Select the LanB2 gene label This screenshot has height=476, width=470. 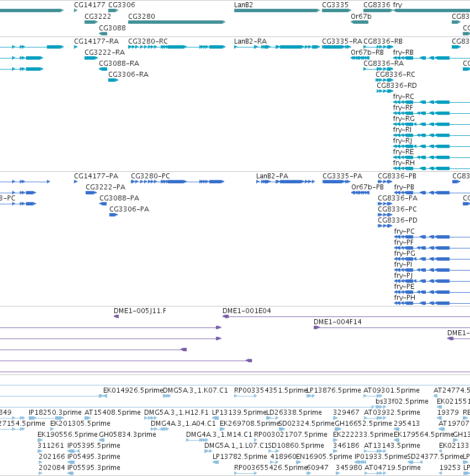point(244,5)
